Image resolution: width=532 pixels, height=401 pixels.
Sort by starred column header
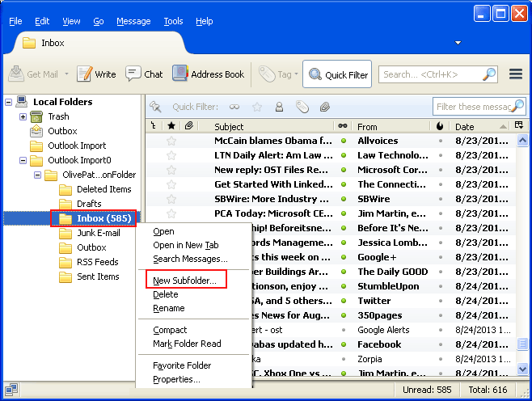tap(171, 126)
